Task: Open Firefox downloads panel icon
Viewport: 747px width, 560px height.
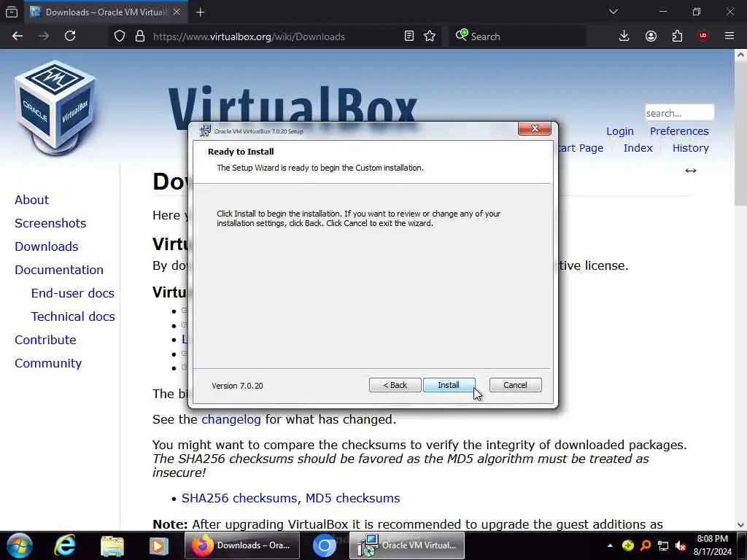Action: 624,36
